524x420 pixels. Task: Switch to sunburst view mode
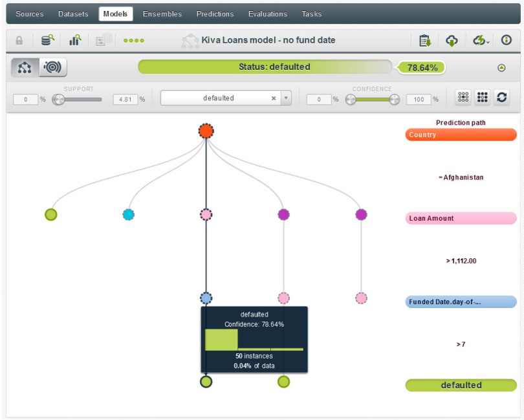click(52, 67)
